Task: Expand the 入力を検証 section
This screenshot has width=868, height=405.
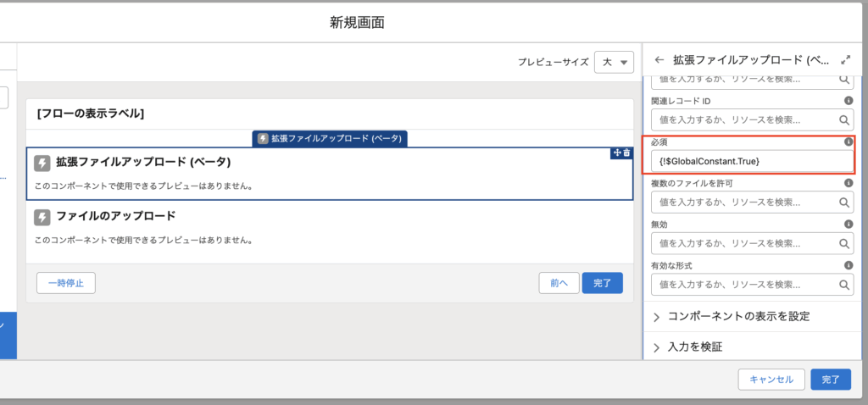Action: [x=694, y=347]
